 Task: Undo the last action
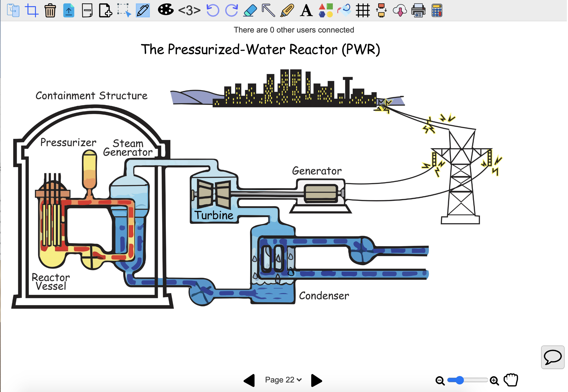[x=212, y=11]
